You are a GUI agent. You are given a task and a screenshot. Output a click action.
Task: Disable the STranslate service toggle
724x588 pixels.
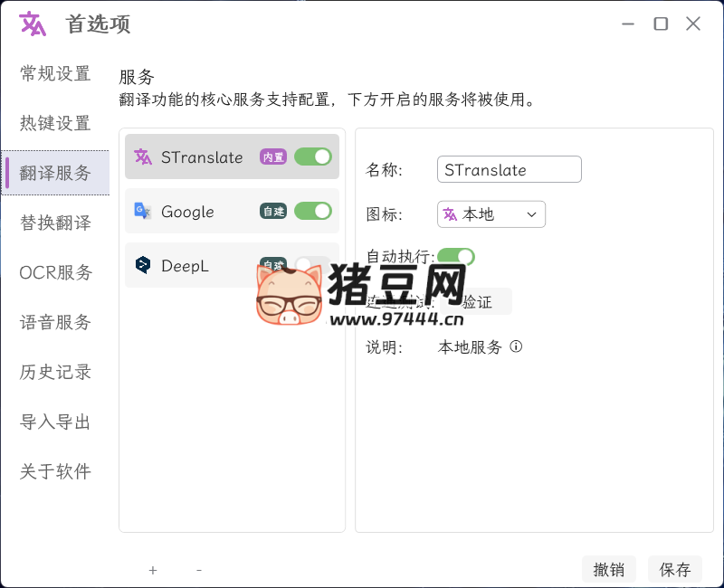coord(312,156)
